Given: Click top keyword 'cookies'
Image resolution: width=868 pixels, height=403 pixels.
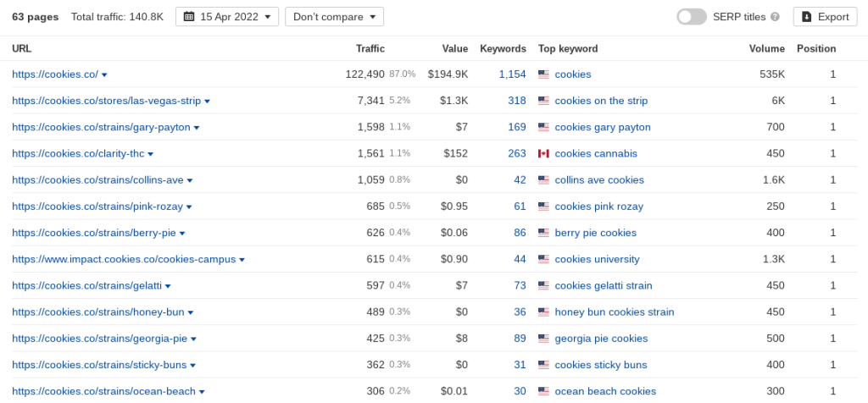Looking at the screenshot, I should [x=573, y=74].
